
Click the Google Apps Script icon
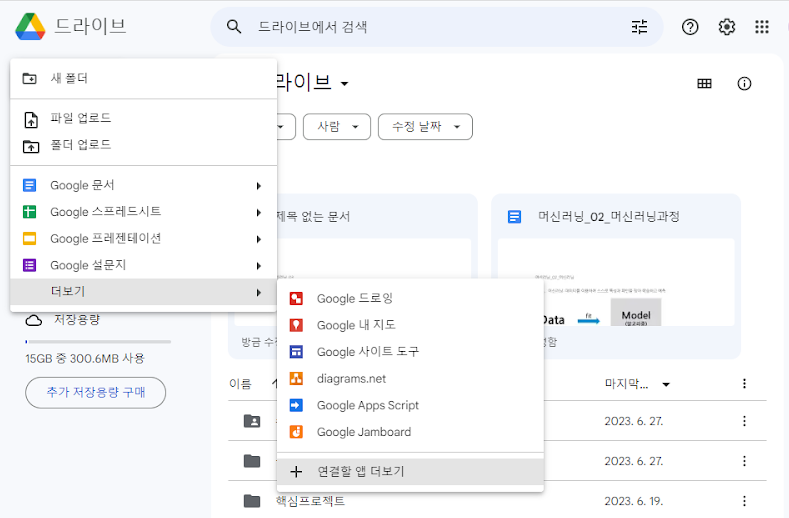tap(296, 405)
